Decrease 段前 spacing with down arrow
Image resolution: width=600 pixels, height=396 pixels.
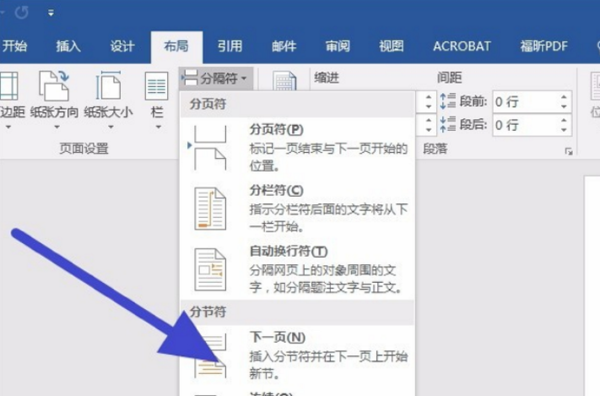tap(564, 107)
